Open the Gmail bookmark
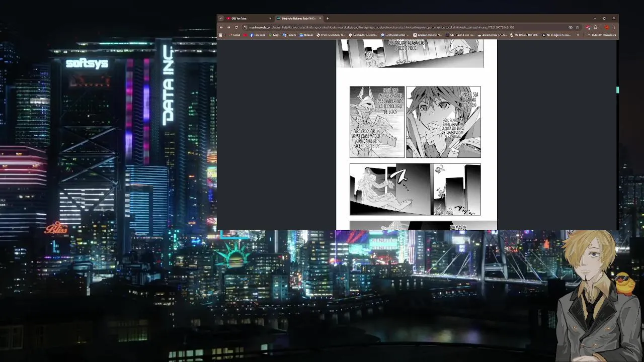The width and height of the screenshot is (644, 362). click(x=234, y=35)
